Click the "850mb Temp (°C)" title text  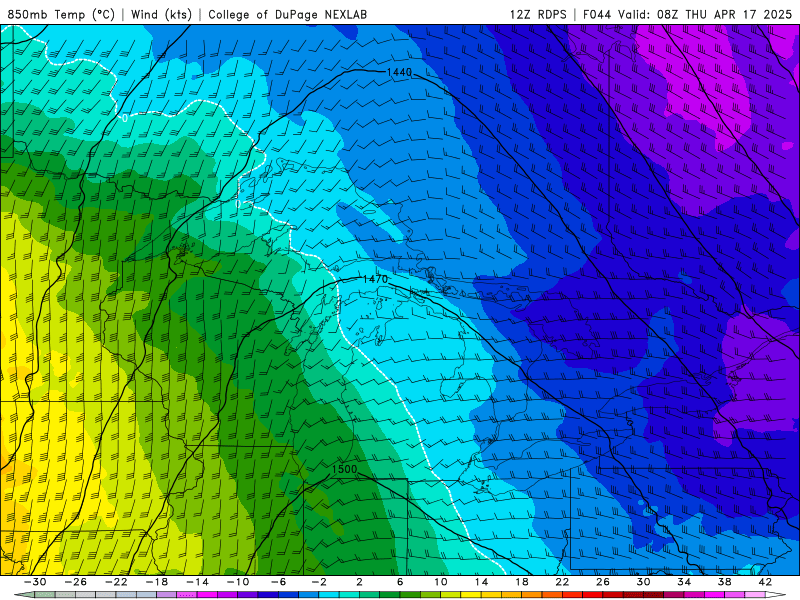(x=61, y=15)
